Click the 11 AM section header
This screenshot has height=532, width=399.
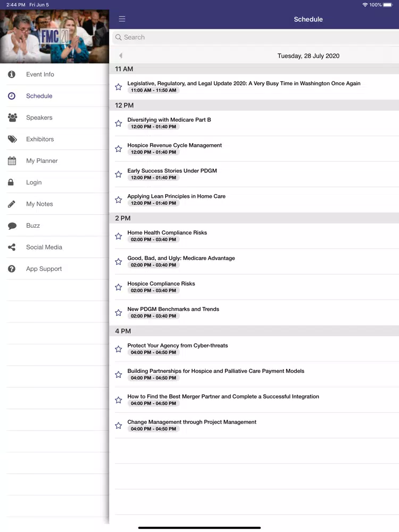point(254,69)
